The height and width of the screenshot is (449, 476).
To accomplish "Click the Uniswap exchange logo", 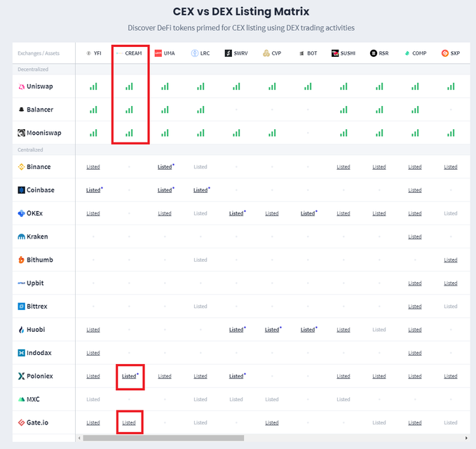I will [x=21, y=86].
